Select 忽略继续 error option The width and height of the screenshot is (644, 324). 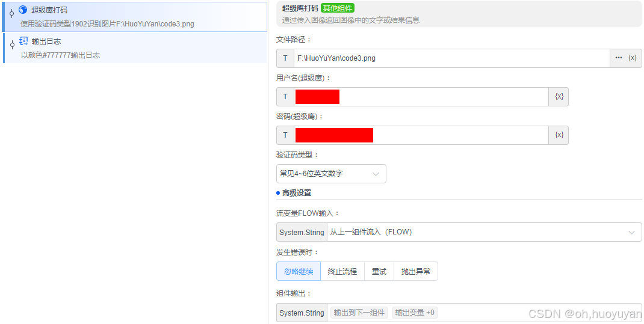pos(299,271)
